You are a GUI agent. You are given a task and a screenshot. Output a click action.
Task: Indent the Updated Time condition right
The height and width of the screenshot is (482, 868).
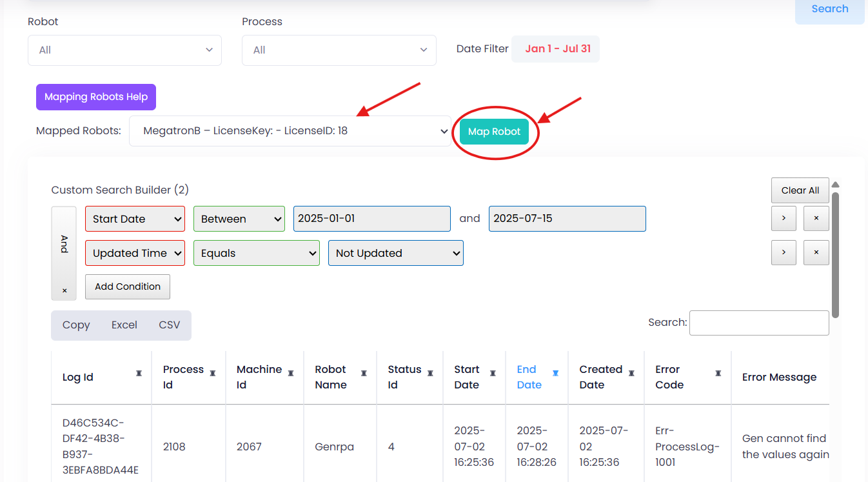tap(784, 253)
